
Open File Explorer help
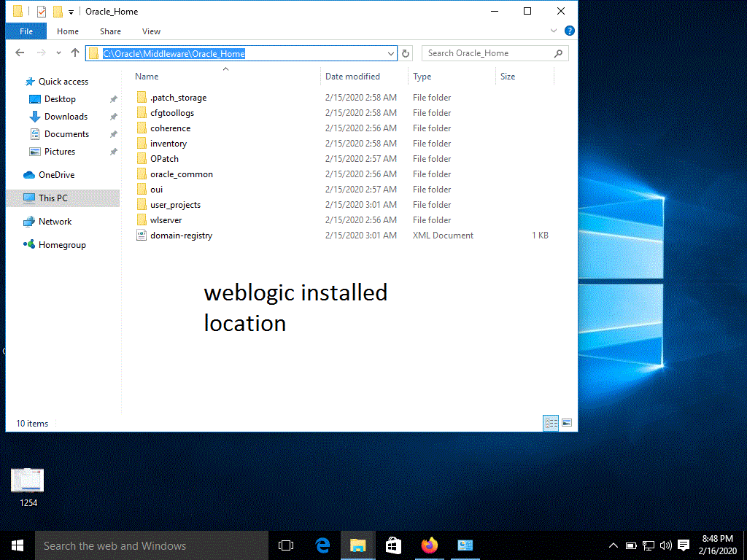pos(569,31)
